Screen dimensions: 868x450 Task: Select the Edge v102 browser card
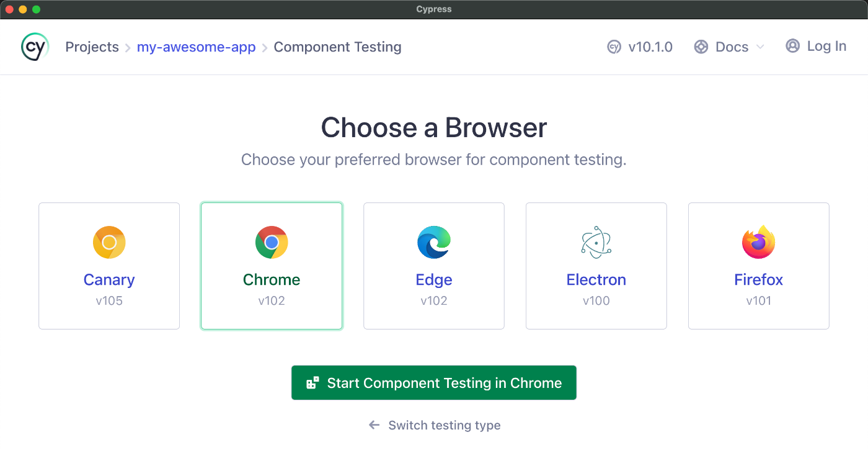(x=433, y=266)
